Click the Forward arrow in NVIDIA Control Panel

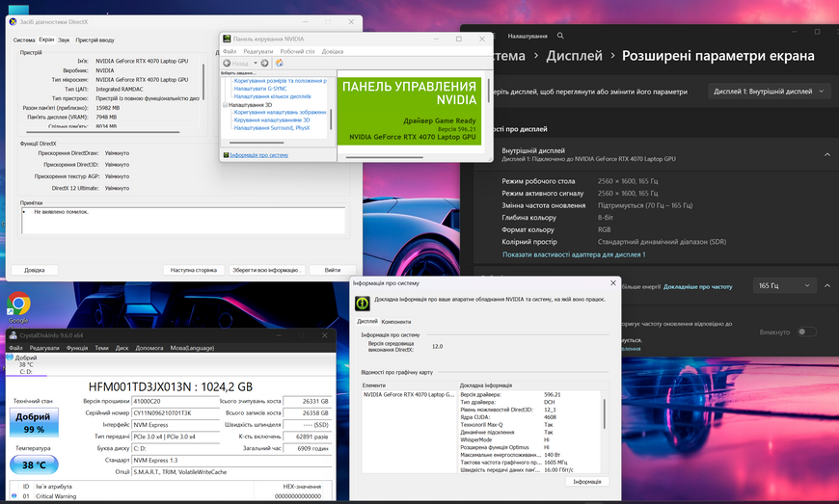coord(265,63)
